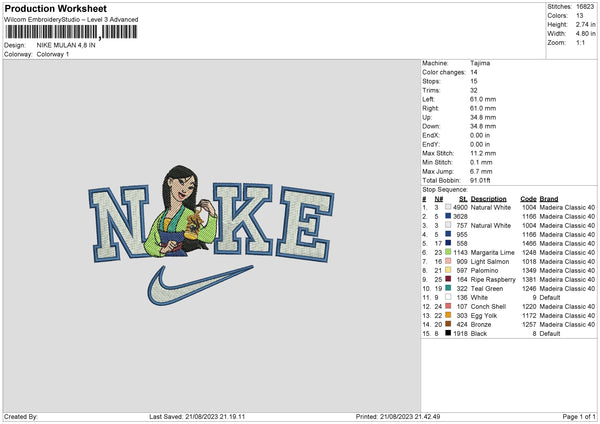The width and height of the screenshot is (600, 424).
Task: Click the White swatch in row 11
Action: [448, 297]
